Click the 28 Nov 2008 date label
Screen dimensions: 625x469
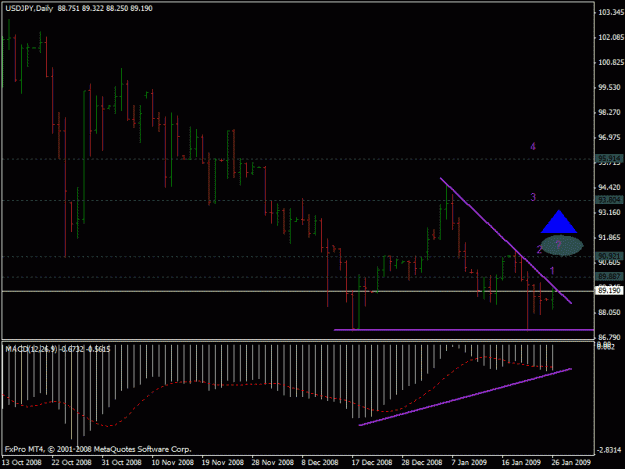[272, 462]
